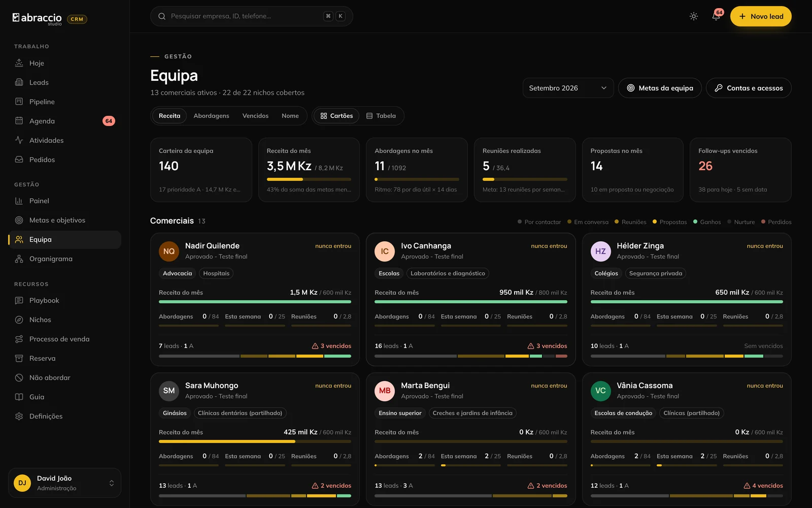812x508 pixels.
Task: Click the Playbook icon in sidebar
Action: click(19, 300)
